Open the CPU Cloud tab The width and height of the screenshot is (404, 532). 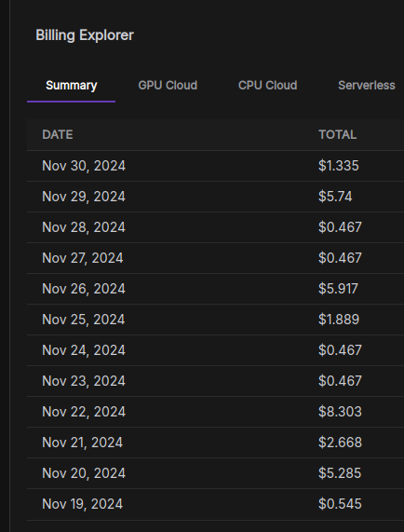point(267,85)
